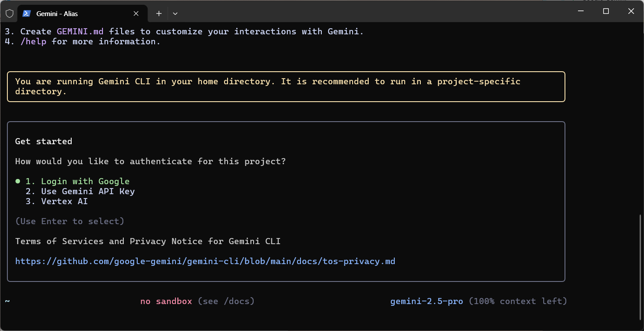Viewport: 644px width, 331px height.
Task: Open a new terminal tab with plus button
Action: [x=159, y=13]
